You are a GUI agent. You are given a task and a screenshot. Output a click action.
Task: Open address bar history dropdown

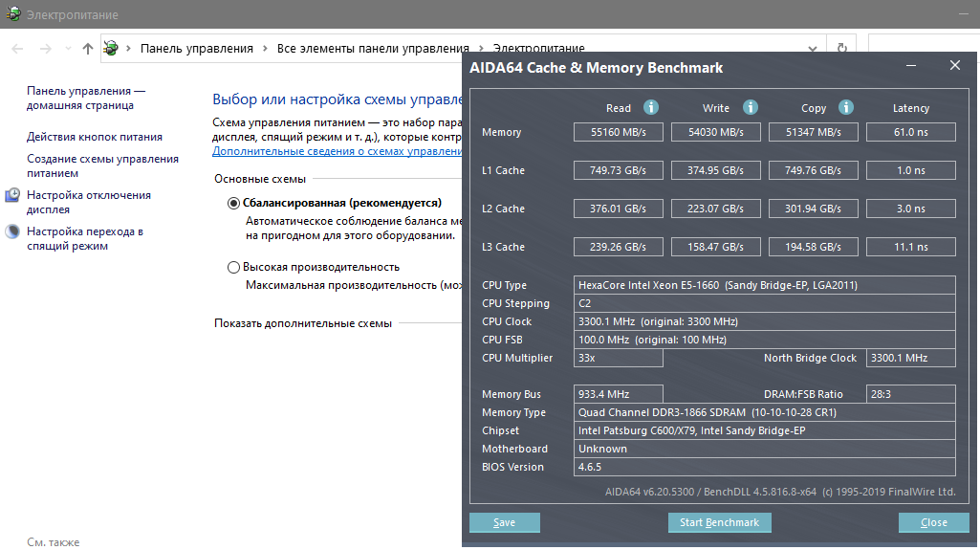click(812, 48)
